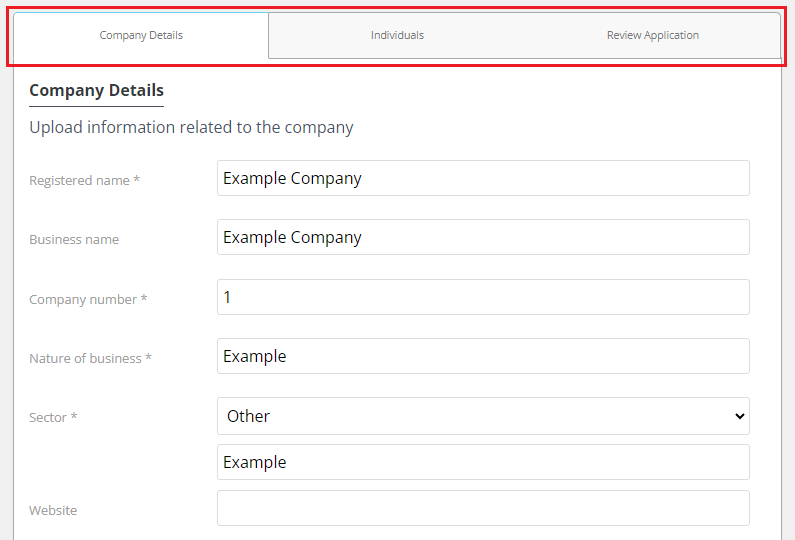The image size is (795, 540).
Task: Click the asterisk beside the Sector label
Action: (x=74, y=416)
